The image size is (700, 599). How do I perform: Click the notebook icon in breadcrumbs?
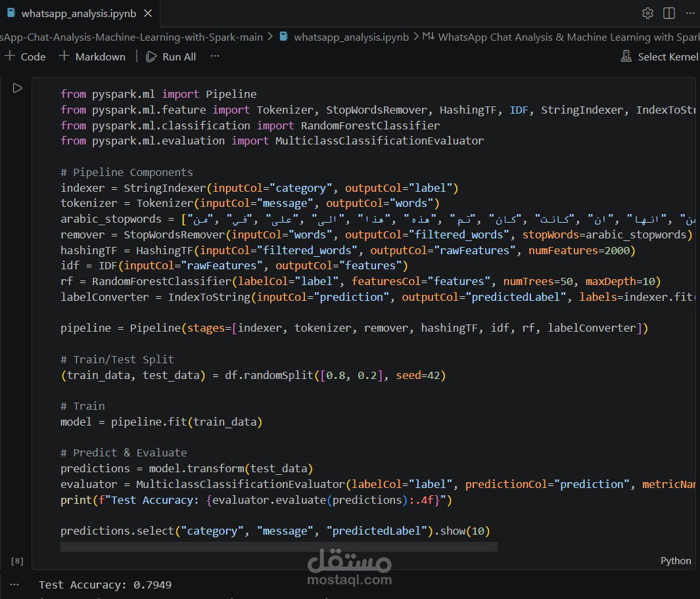pos(284,37)
